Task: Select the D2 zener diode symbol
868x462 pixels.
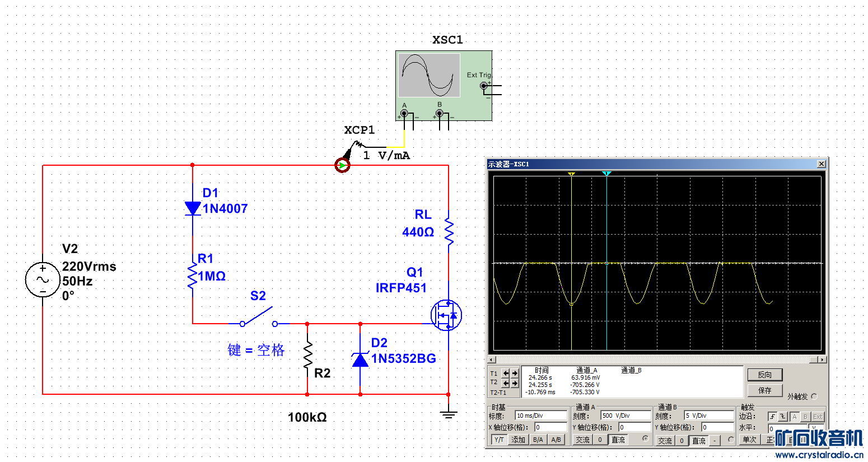Action: (x=360, y=360)
